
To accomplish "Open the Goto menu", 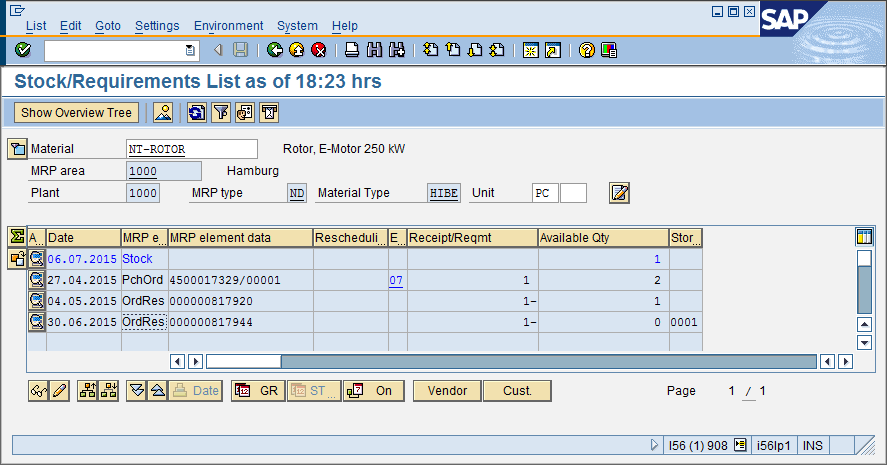I will click(x=107, y=26).
